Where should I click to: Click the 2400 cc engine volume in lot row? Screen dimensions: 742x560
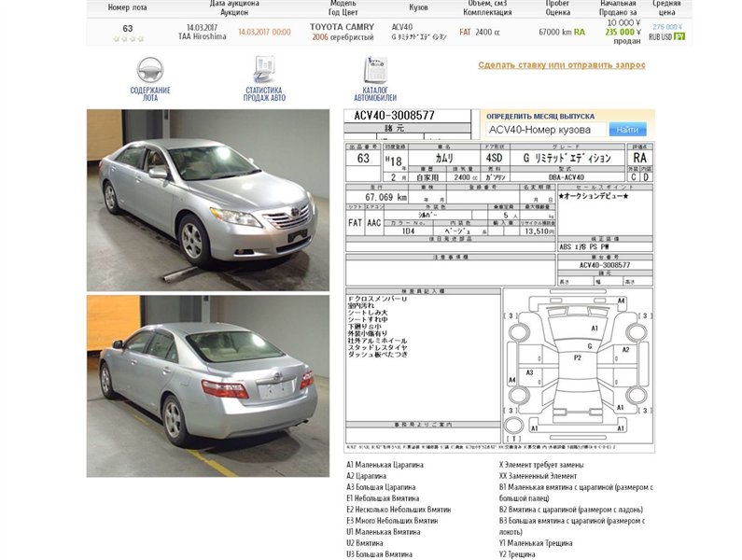tap(487, 32)
